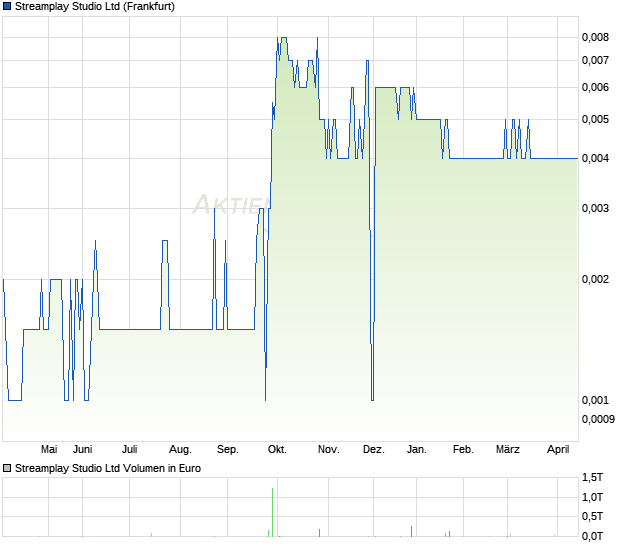Viewport: 620px width, 546px height.
Task: Click the 0,005 price axis value
Action: pyautogui.click(x=595, y=119)
